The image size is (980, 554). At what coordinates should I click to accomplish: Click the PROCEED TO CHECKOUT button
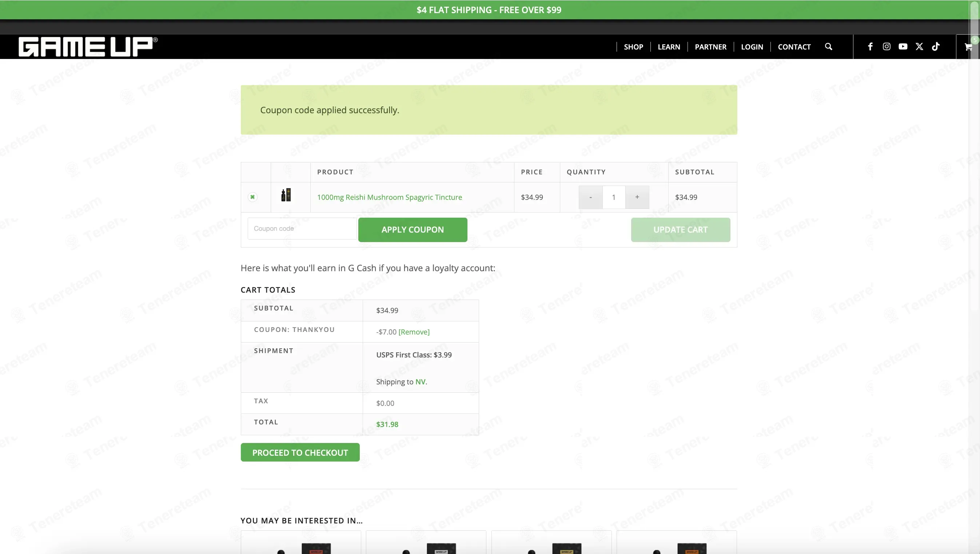tap(300, 452)
